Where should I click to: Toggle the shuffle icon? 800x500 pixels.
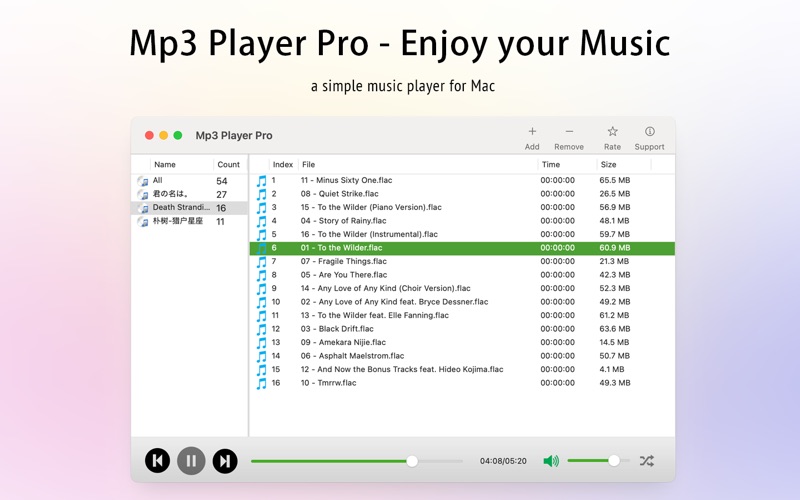point(646,461)
